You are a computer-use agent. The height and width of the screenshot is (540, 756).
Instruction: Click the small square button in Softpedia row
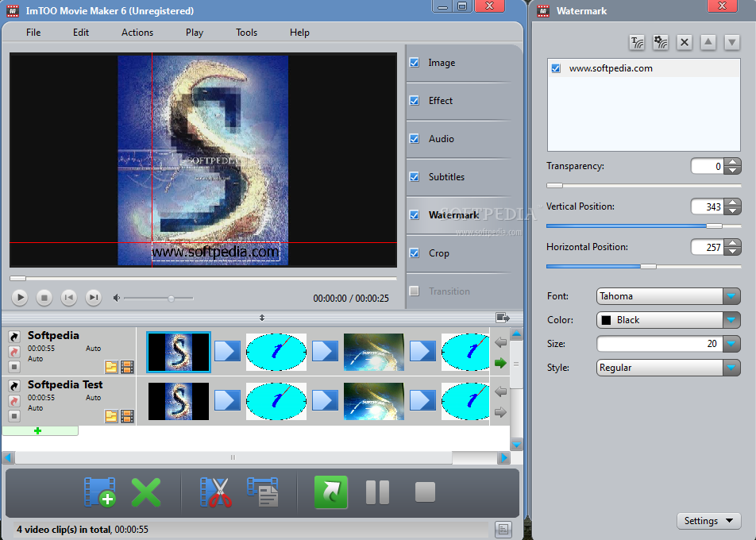click(x=14, y=366)
